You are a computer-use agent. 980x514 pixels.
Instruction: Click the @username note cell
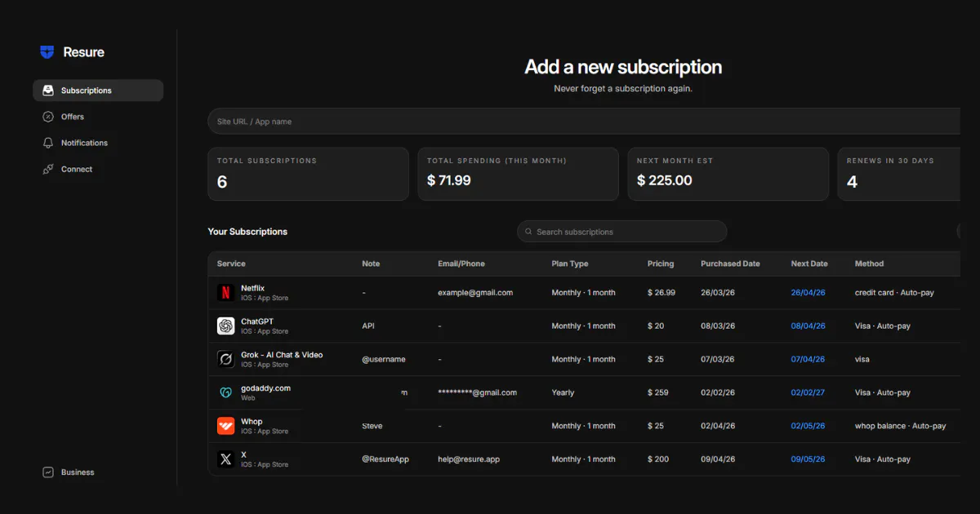point(384,359)
